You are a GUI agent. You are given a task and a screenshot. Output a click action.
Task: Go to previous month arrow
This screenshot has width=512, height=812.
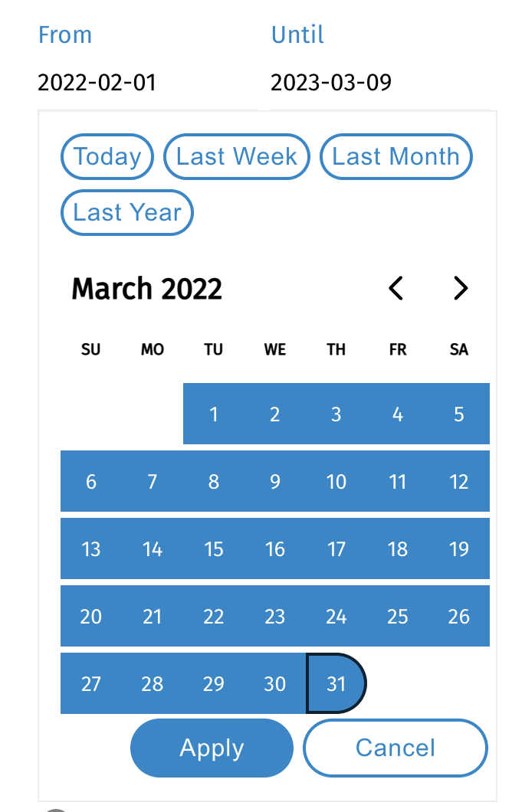[395, 289]
